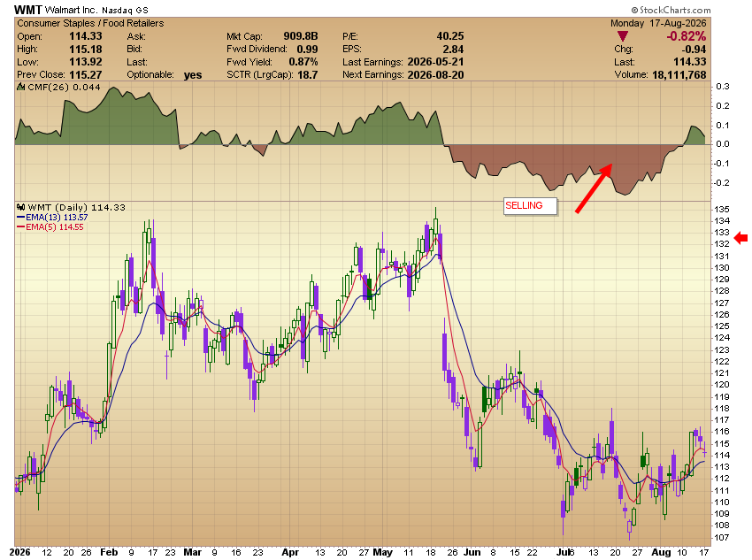
Task: Click the Fwd Yield value 0.87%
Action: pos(303,62)
